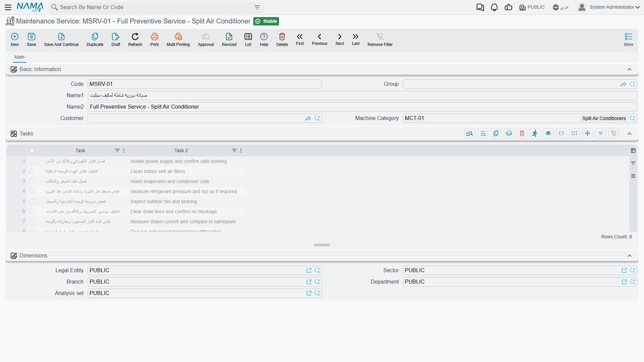Duplicate this maintenance service
This screenshot has width=644, height=362.
pos(95,40)
